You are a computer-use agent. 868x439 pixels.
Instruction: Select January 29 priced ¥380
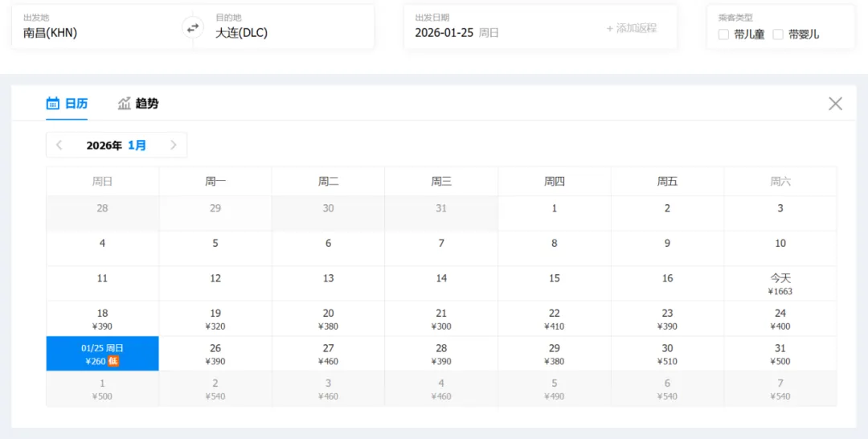point(554,354)
